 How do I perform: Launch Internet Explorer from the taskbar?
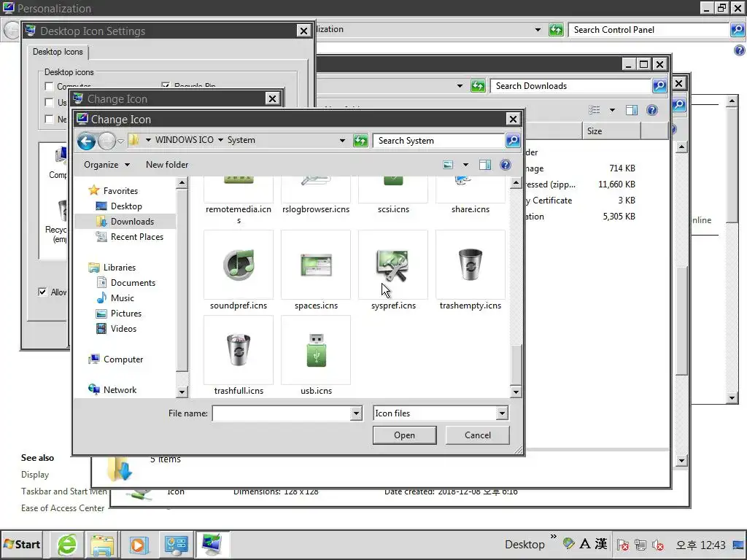pyautogui.click(x=67, y=545)
